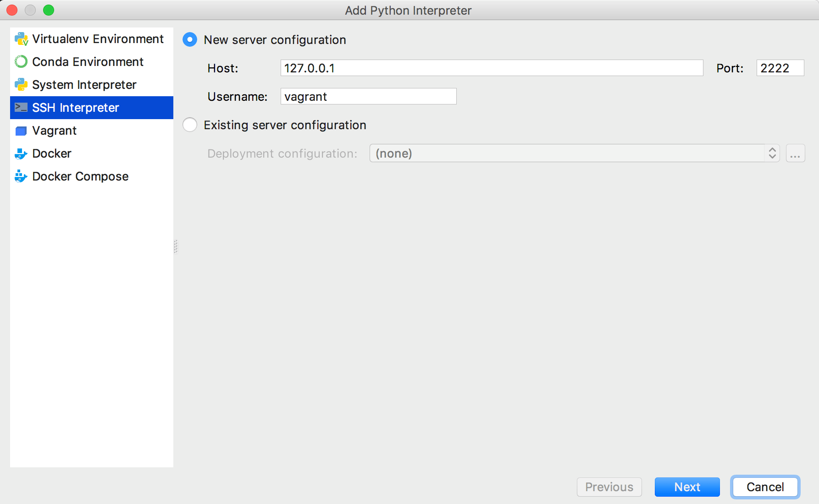Select the Virtualenv Environment icon
This screenshot has height=504, width=819.
21,39
